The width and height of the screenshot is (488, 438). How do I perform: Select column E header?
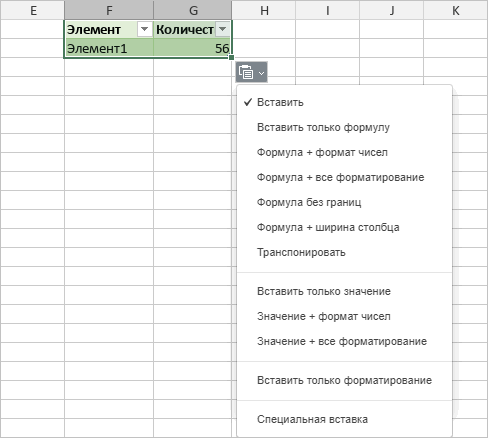click(33, 10)
